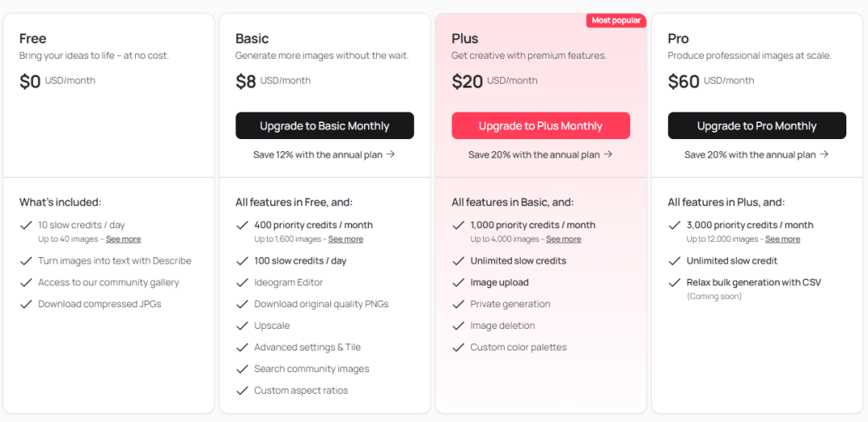Click checkmark beside Download compressed JPGs
The width and height of the screenshot is (868, 422).
[25, 304]
